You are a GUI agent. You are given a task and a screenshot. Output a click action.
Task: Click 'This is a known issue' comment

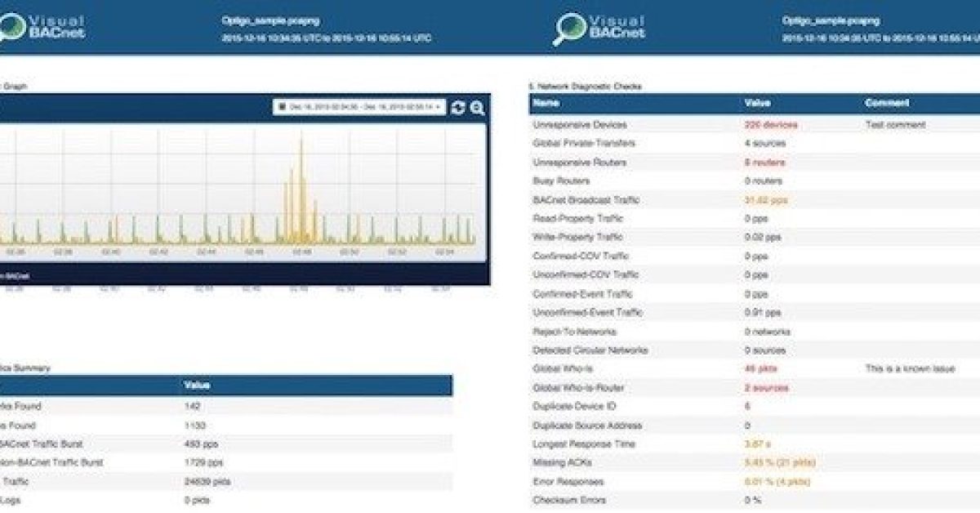(909, 369)
